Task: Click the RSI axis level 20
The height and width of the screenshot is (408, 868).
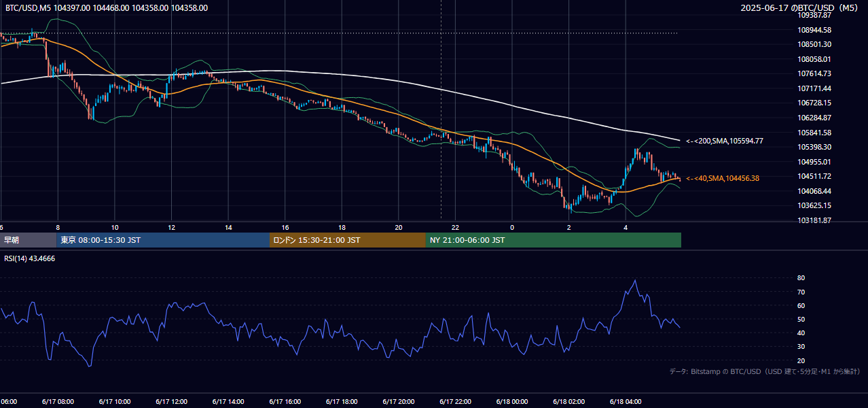Action: 801,360
